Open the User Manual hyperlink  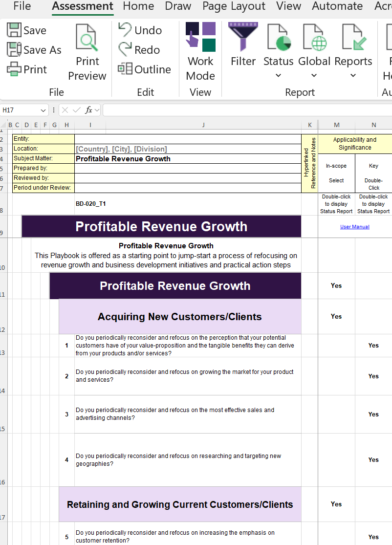(355, 227)
